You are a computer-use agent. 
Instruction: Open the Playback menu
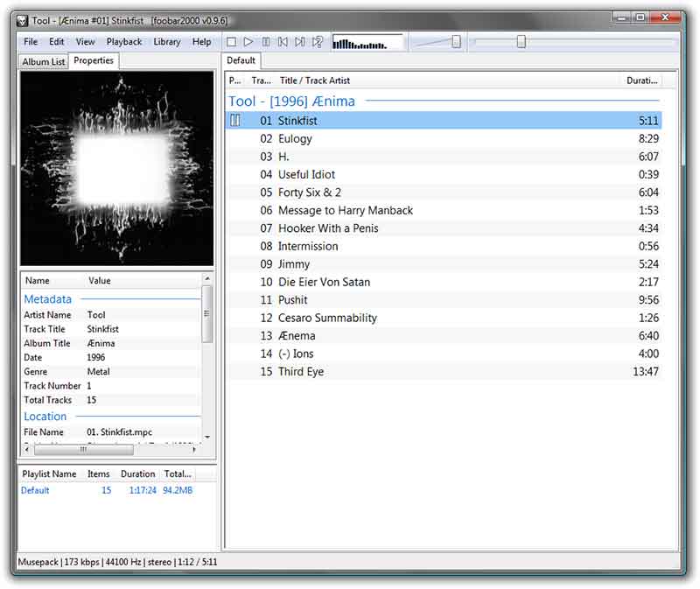(123, 41)
